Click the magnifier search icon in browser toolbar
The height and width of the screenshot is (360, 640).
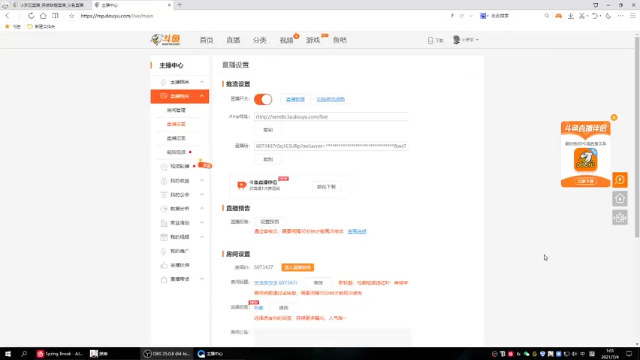(547, 16)
